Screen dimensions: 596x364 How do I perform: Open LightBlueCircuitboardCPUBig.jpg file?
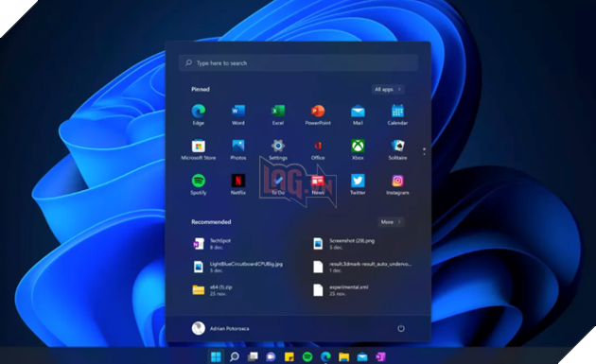pyautogui.click(x=238, y=267)
